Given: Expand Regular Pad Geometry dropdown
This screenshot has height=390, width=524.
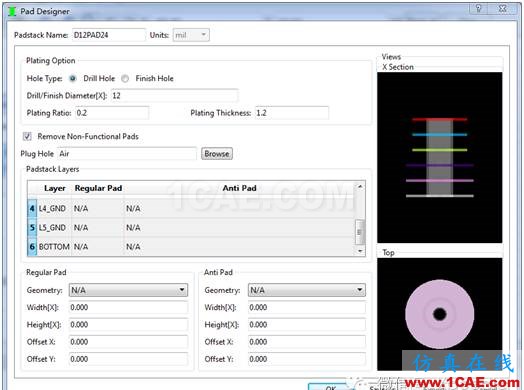Looking at the screenshot, I should 128,290.
